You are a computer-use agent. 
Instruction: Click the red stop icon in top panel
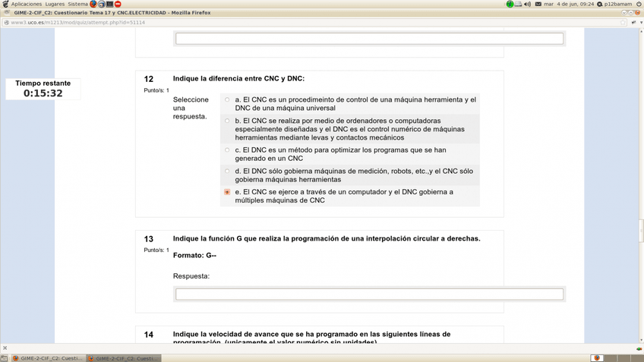tap(118, 4)
